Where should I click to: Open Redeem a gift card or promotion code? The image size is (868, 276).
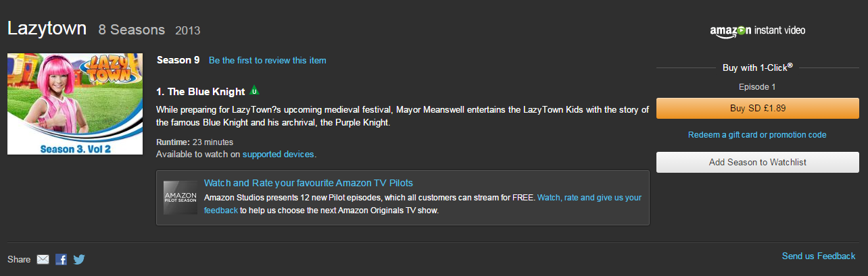(757, 135)
